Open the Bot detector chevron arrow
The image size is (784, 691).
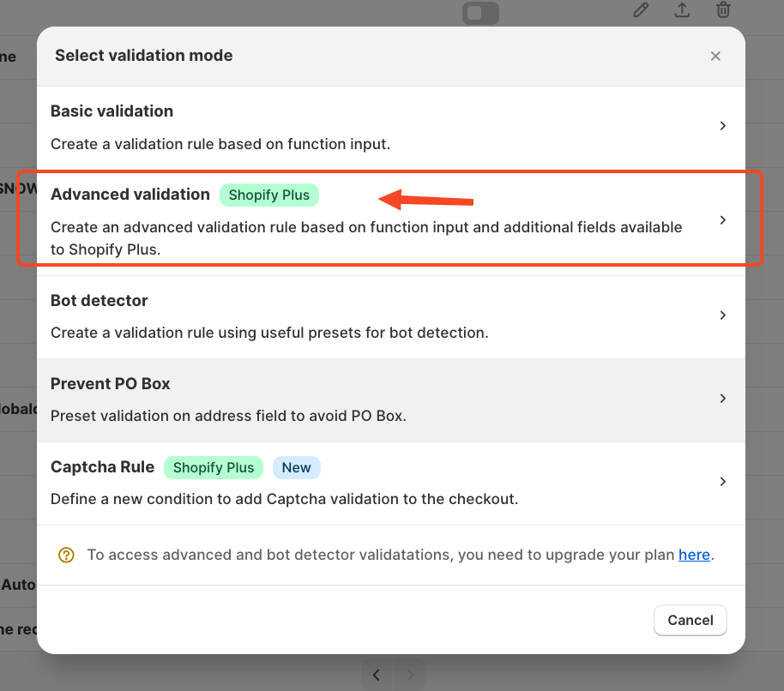[722, 315]
